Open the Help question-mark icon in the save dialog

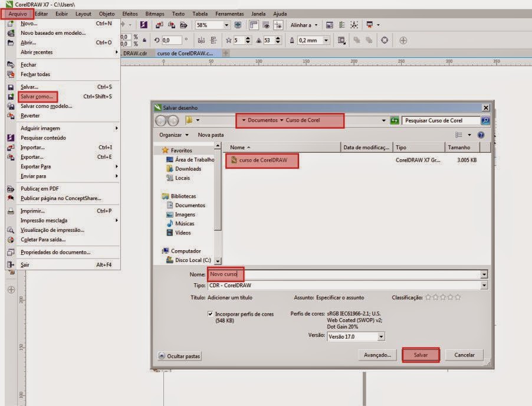481,135
